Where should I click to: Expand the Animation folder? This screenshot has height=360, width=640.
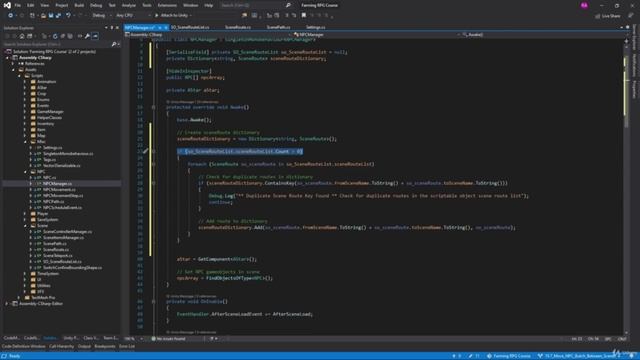click(x=25, y=82)
